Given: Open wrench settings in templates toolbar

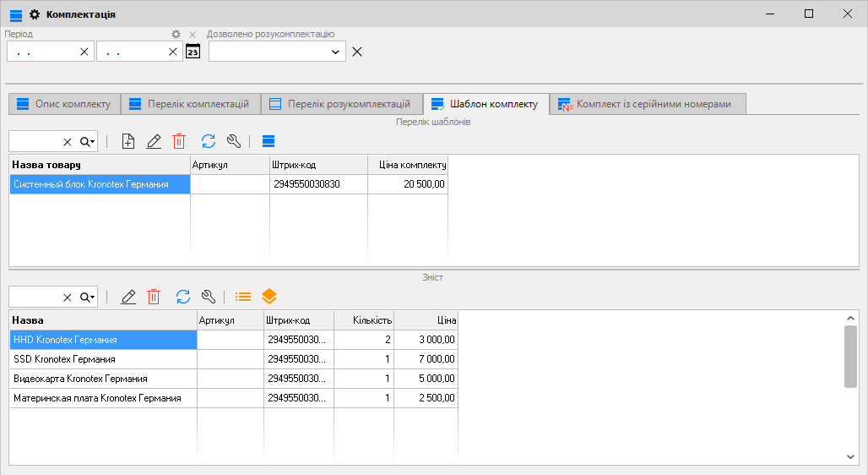Looking at the screenshot, I should (234, 141).
